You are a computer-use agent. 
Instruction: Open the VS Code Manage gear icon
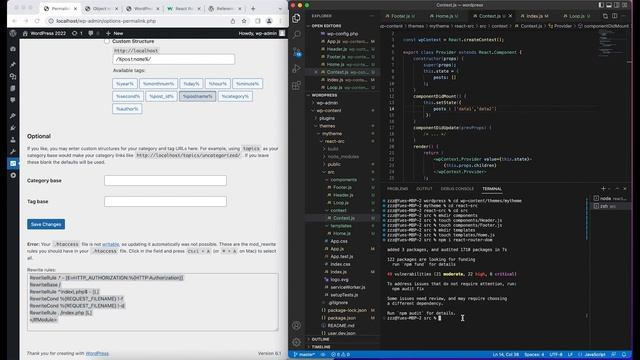(297, 342)
